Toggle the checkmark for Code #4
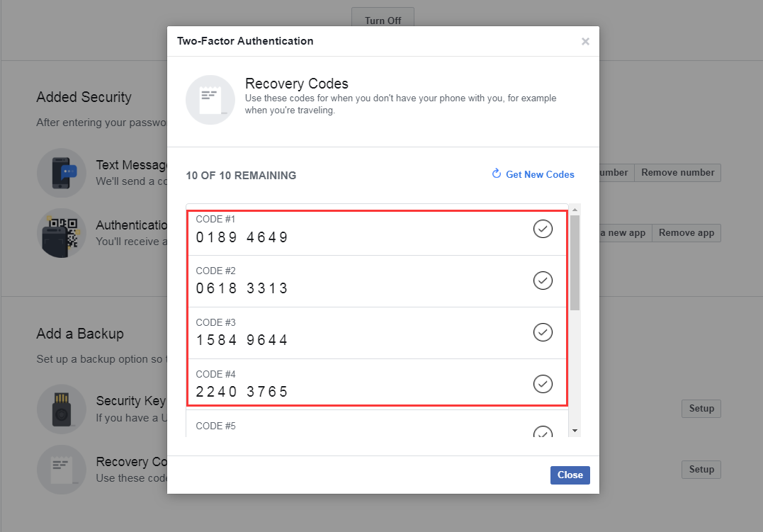The image size is (763, 532). click(x=543, y=383)
